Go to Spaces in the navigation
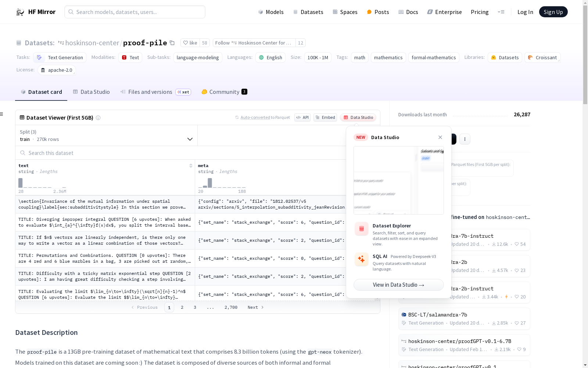Screen dimensions: 588x368 click(x=345, y=12)
